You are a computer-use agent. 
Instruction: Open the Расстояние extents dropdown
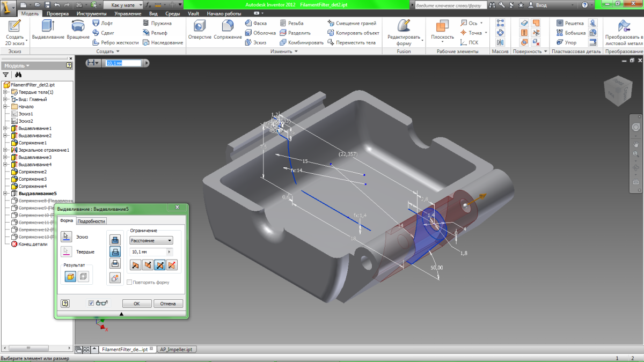tap(151, 241)
